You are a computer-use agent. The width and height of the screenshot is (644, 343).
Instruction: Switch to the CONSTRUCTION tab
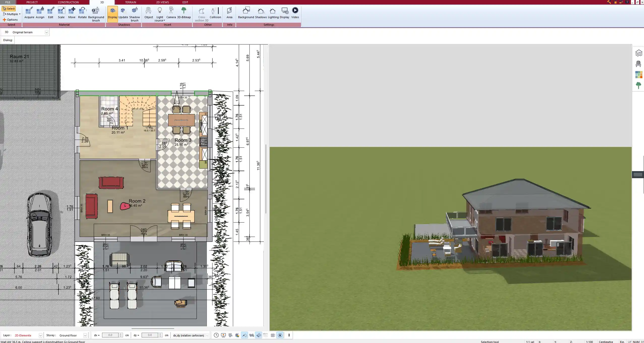pos(68,2)
